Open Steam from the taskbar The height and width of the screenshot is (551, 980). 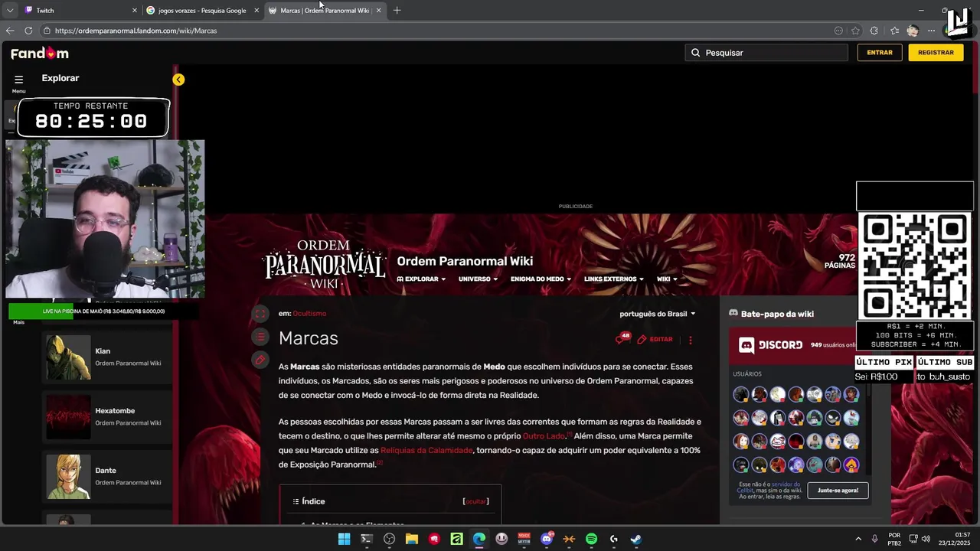[x=635, y=539]
